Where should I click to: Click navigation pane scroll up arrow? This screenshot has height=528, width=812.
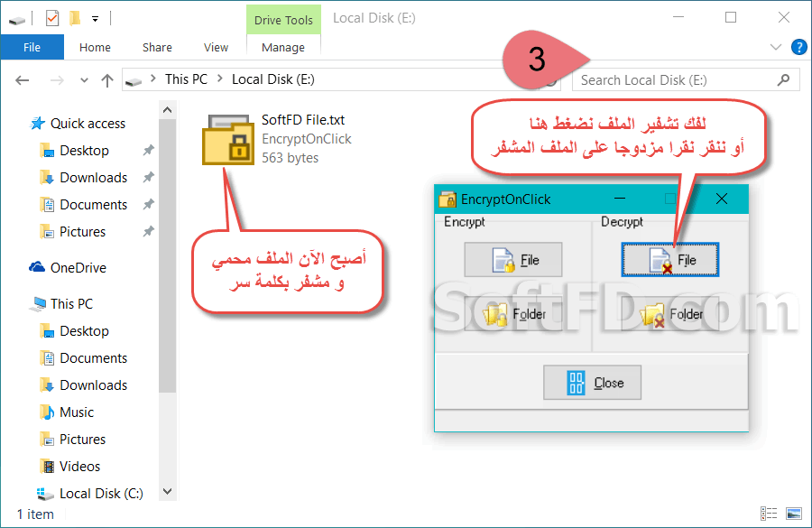tap(167, 110)
